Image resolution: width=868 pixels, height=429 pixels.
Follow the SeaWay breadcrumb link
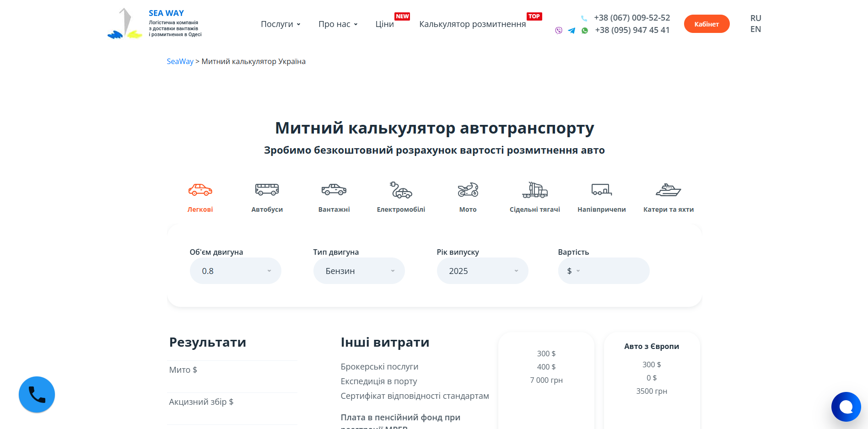(x=180, y=61)
